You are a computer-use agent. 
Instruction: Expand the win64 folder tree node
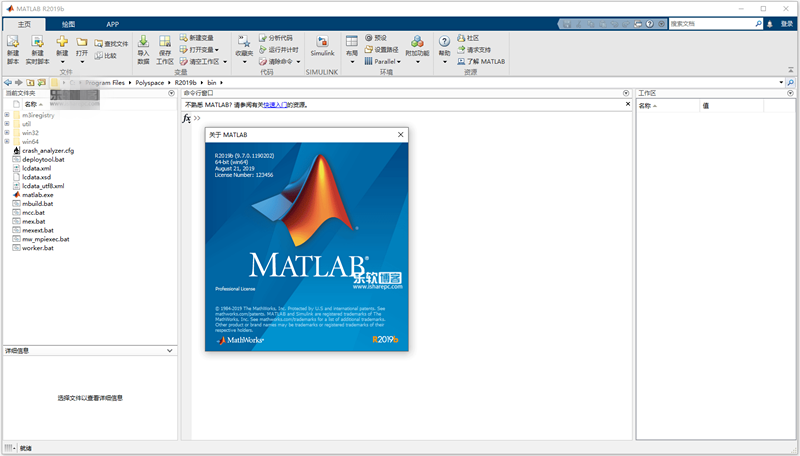point(7,141)
